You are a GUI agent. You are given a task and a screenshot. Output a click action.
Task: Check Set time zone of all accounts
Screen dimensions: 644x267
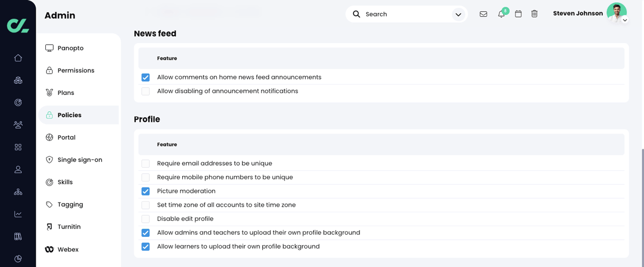(x=145, y=204)
